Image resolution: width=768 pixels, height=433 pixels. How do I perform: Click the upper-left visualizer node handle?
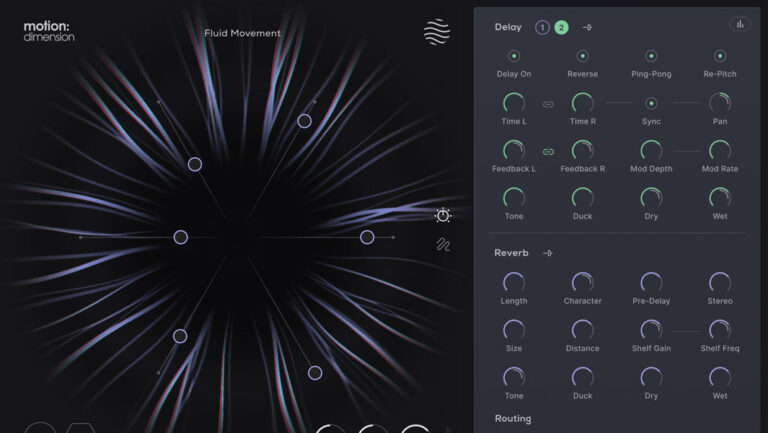pyautogui.click(x=195, y=164)
